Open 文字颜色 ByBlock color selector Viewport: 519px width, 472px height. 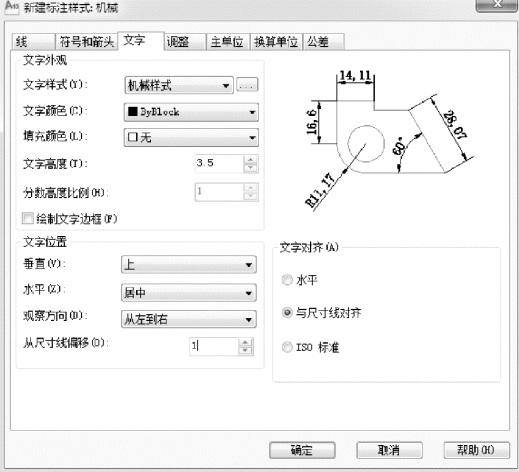coord(191,112)
